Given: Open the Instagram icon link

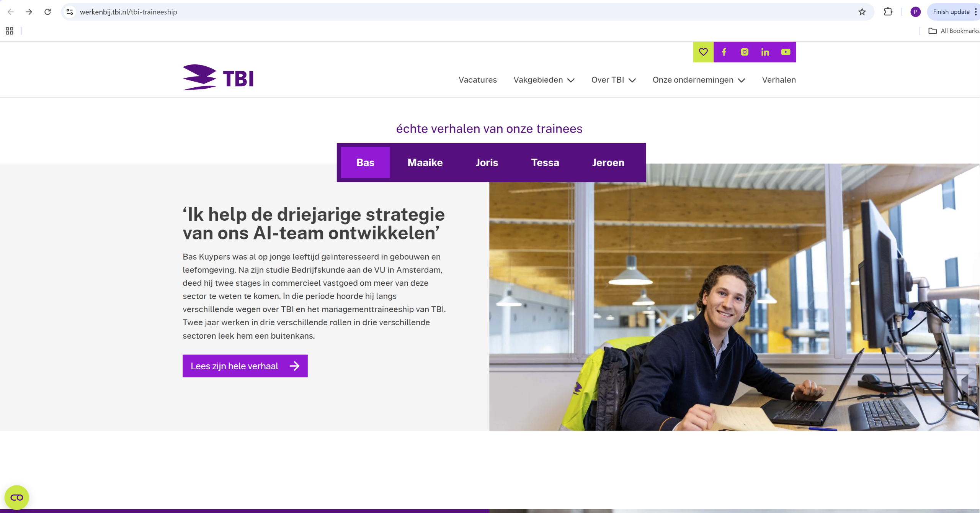Looking at the screenshot, I should pyautogui.click(x=745, y=52).
